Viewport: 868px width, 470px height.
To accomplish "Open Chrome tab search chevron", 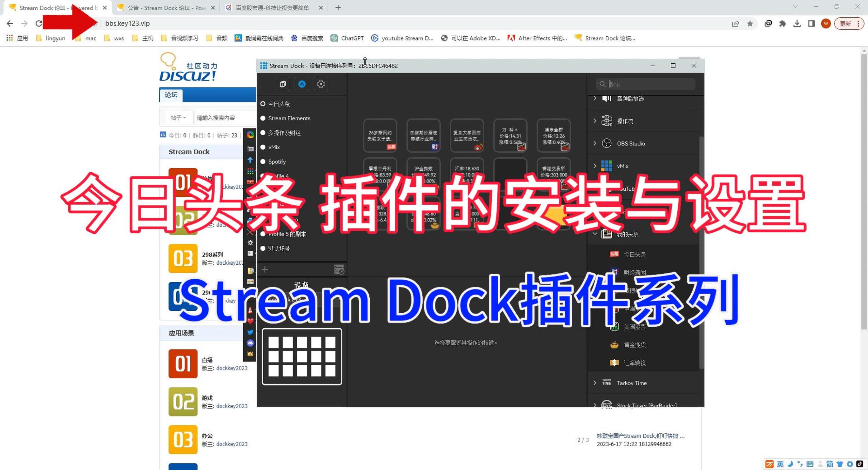I will (795, 7).
